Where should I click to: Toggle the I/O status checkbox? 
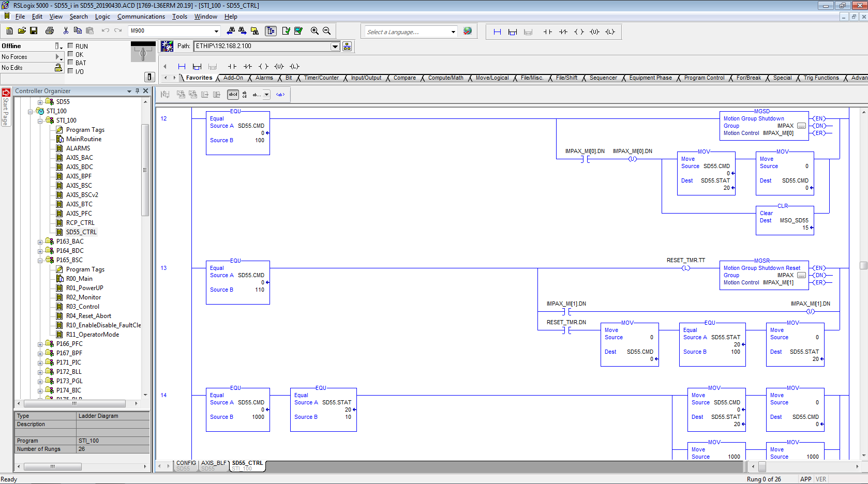coord(70,71)
